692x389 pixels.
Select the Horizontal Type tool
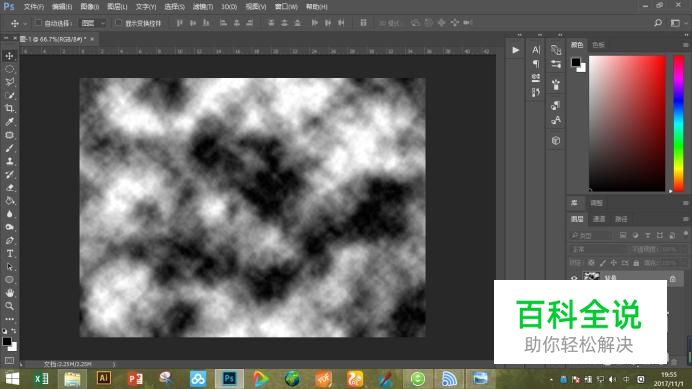pos(9,254)
